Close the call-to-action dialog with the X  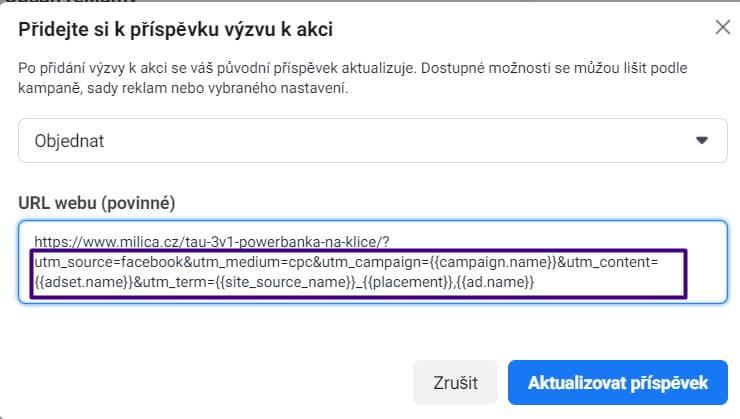(722, 28)
